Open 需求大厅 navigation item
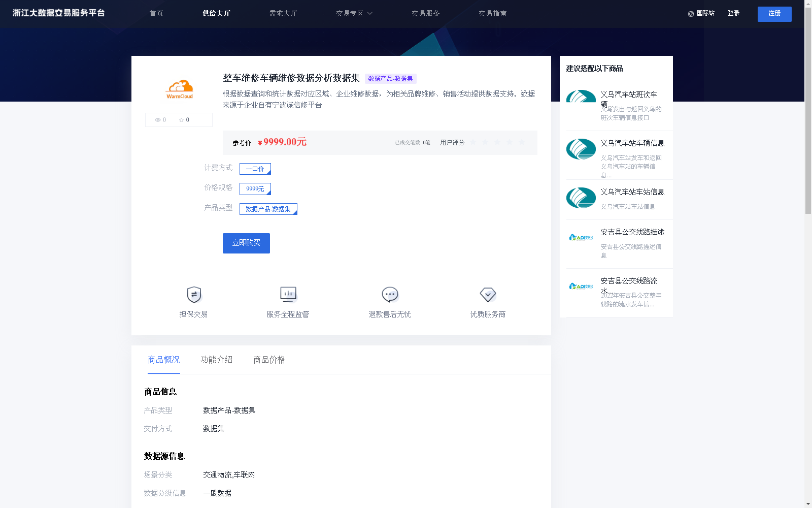This screenshot has width=812, height=508. point(283,14)
